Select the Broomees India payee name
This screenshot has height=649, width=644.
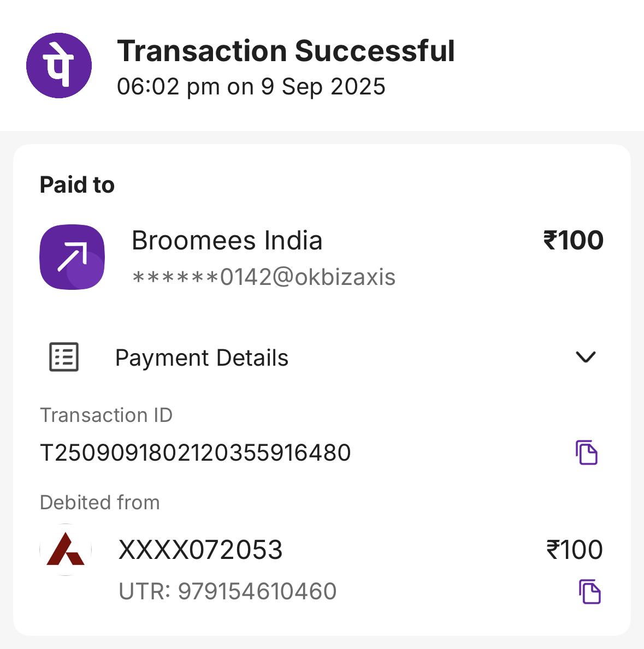(227, 241)
